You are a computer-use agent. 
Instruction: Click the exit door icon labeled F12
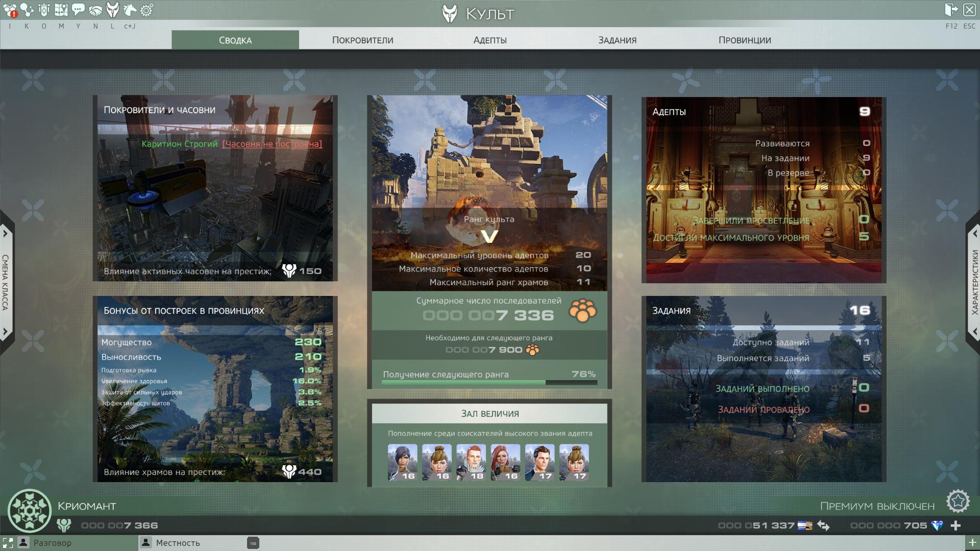coord(951,10)
